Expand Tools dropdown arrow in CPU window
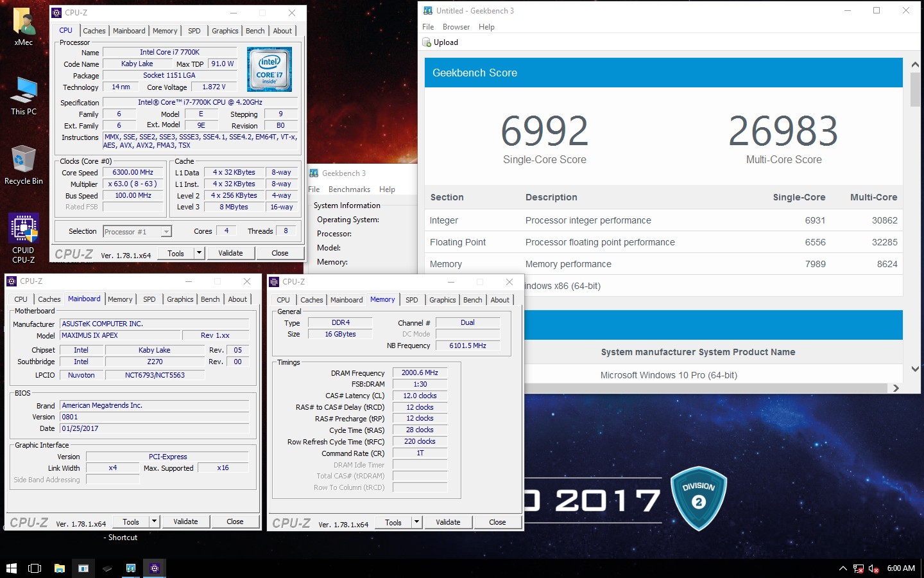The image size is (924, 578). pyautogui.click(x=199, y=253)
